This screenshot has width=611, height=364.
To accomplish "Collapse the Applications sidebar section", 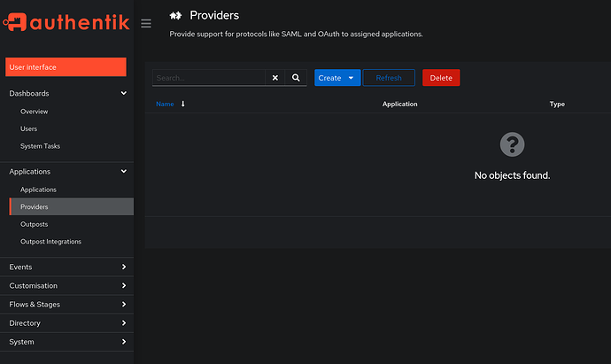I will point(124,172).
